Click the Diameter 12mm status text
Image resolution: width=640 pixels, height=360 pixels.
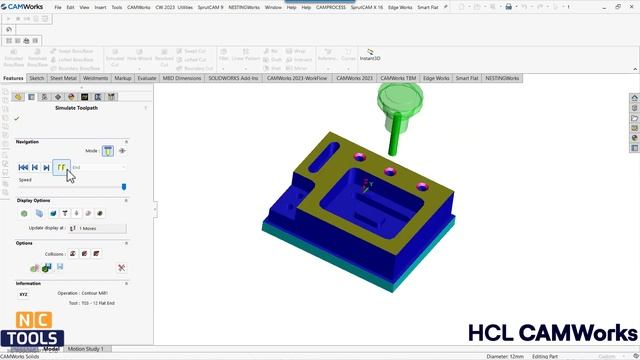click(x=505, y=356)
